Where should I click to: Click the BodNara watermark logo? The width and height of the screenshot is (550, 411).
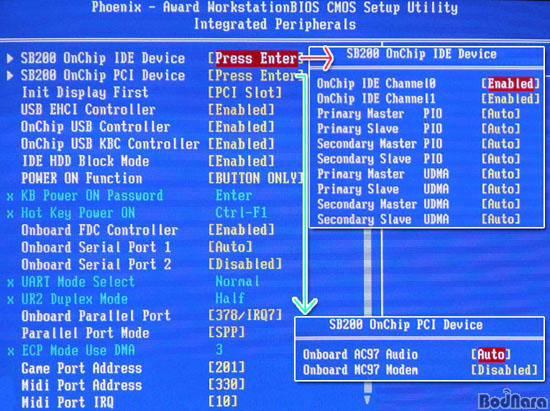513,400
